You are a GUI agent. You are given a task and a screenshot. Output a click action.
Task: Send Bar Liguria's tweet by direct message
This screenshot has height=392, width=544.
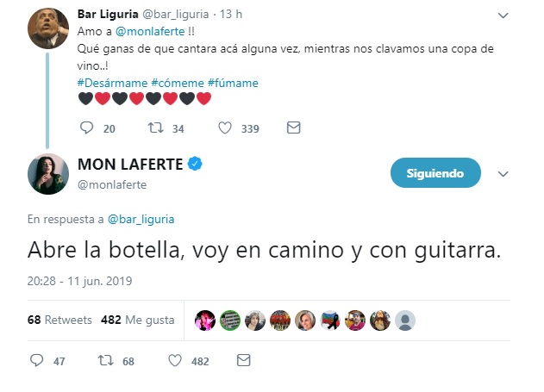[293, 128]
